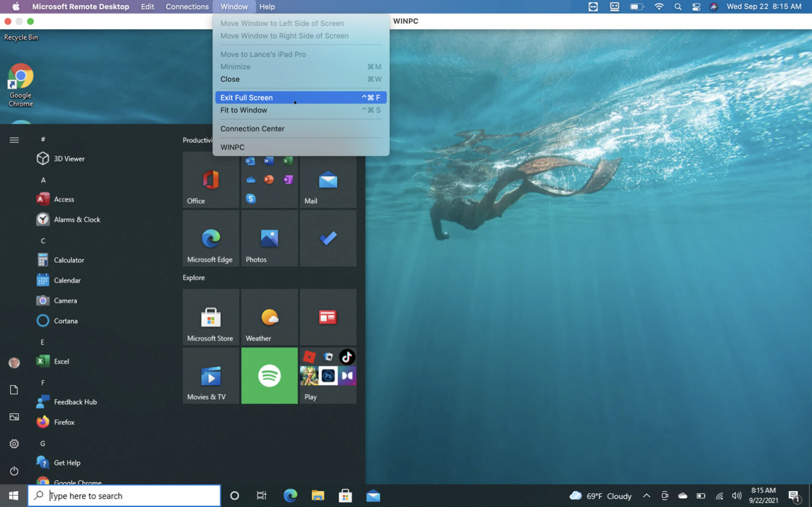Click the user account avatar
The height and width of the screenshot is (507, 812).
(x=14, y=363)
